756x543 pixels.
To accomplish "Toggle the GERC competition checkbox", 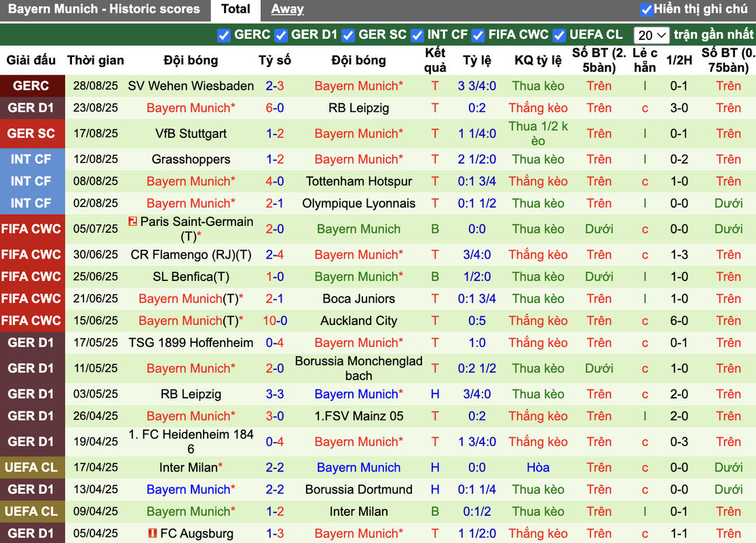I will [x=224, y=35].
